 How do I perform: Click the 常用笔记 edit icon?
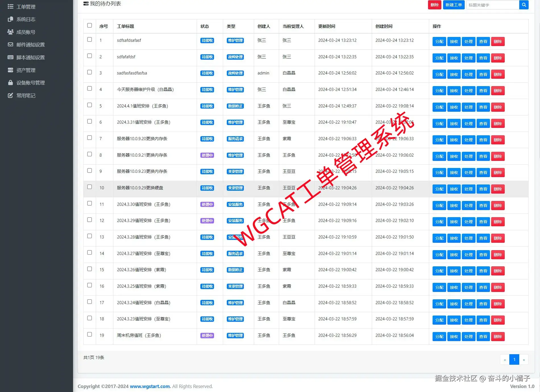click(11, 95)
